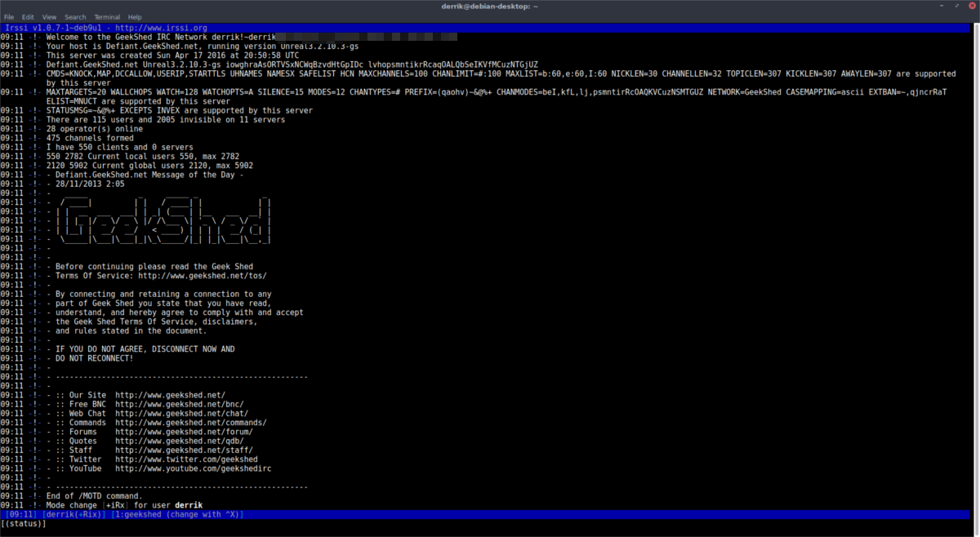Open the Terminal menu
The height and width of the screenshot is (537, 980).
[107, 16]
